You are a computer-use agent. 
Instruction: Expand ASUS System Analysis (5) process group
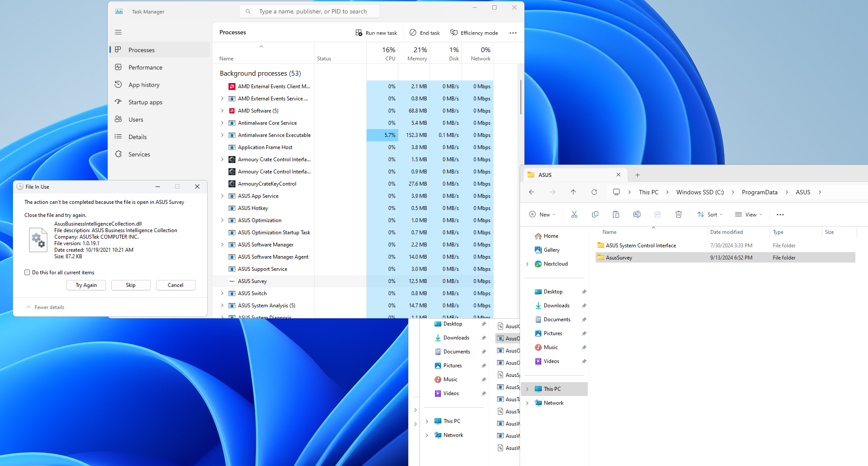pos(222,306)
